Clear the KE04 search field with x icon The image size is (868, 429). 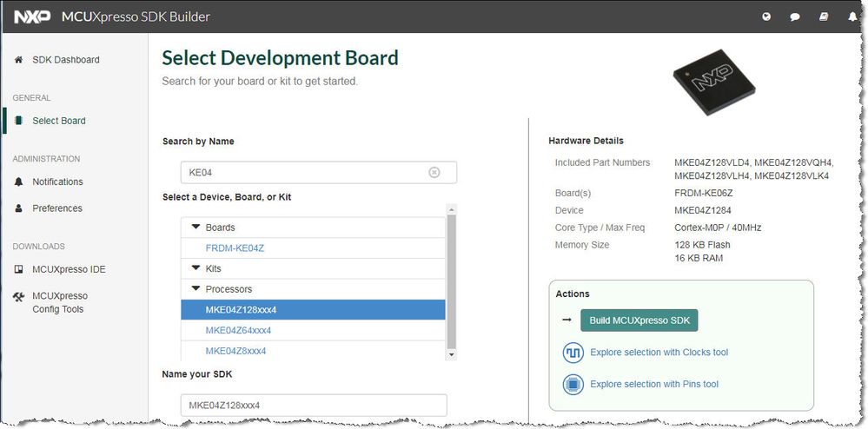point(434,173)
